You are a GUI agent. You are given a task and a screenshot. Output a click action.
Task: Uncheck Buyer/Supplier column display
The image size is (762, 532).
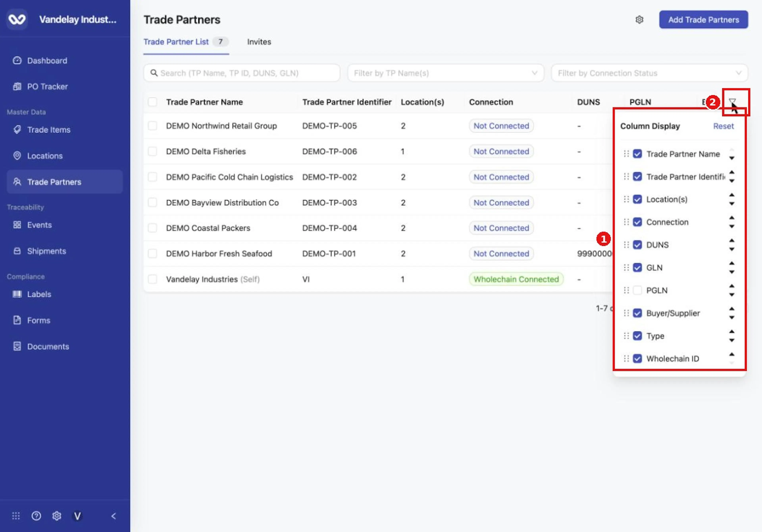click(637, 313)
